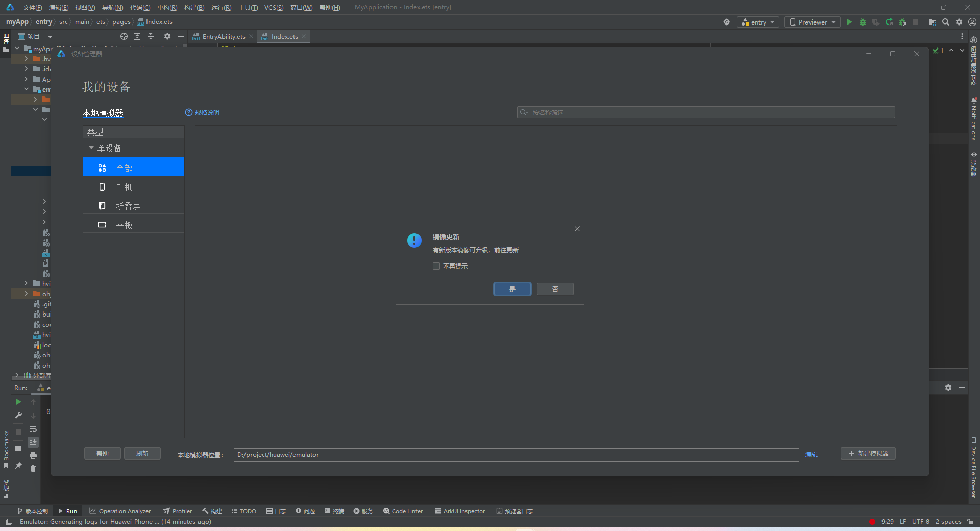Open the 构建(B) menu
This screenshot has width=980, height=531.
(x=194, y=7)
